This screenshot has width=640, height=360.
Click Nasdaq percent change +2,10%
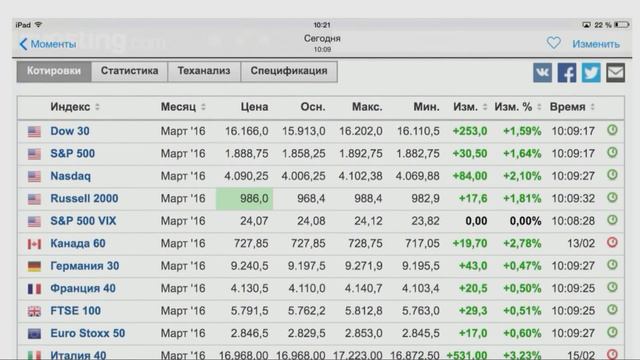pyautogui.click(x=522, y=176)
